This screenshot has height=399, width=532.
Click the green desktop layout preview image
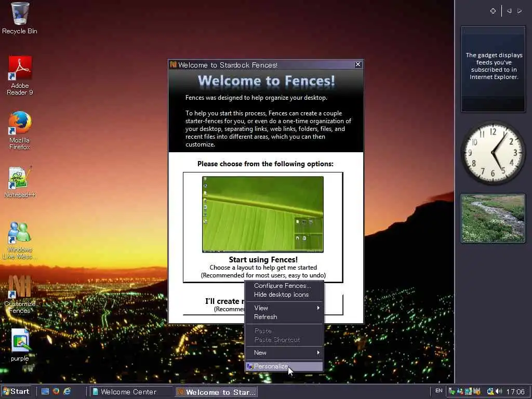tap(263, 215)
